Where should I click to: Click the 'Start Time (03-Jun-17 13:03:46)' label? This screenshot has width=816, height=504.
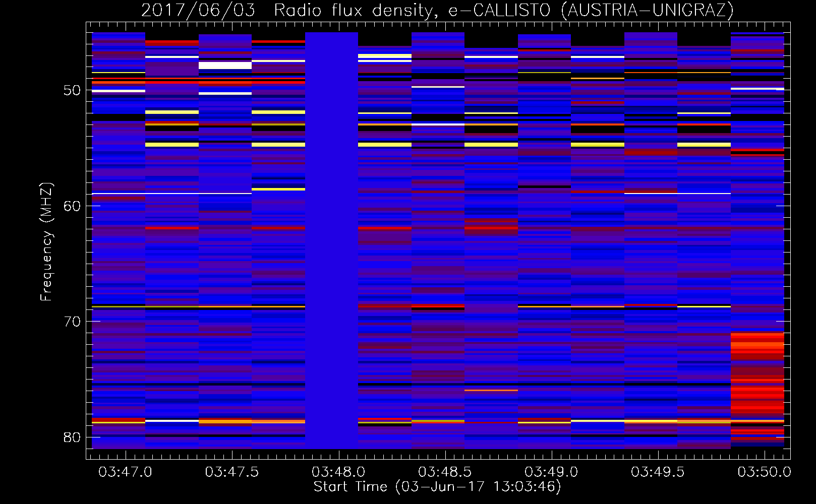point(437,487)
